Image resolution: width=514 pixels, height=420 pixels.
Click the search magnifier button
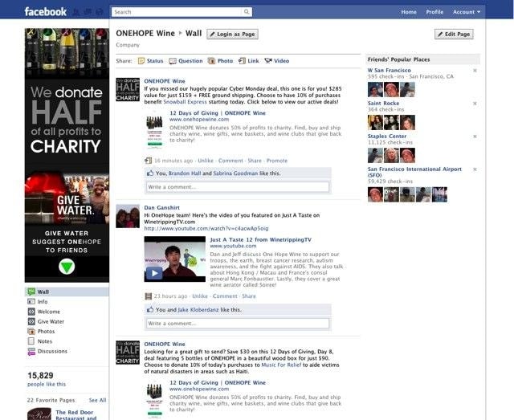247,12
